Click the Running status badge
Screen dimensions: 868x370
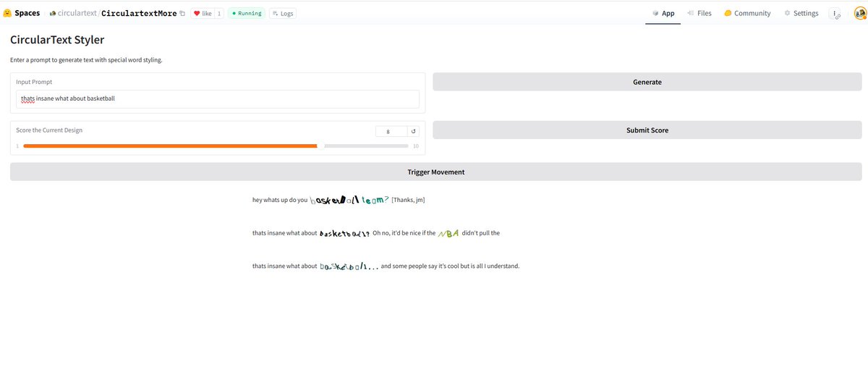coord(247,13)
